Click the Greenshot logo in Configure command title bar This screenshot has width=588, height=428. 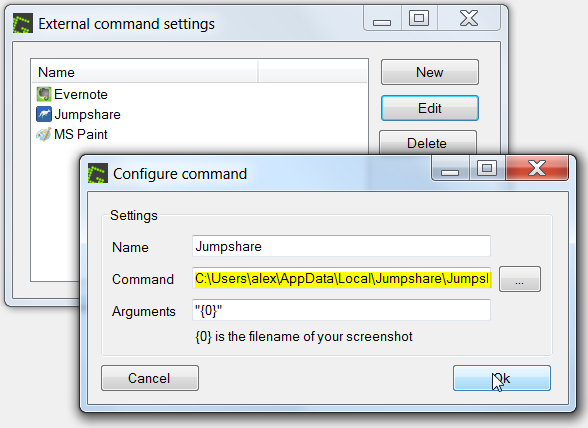pyautogui.click(x=98, y=173)
